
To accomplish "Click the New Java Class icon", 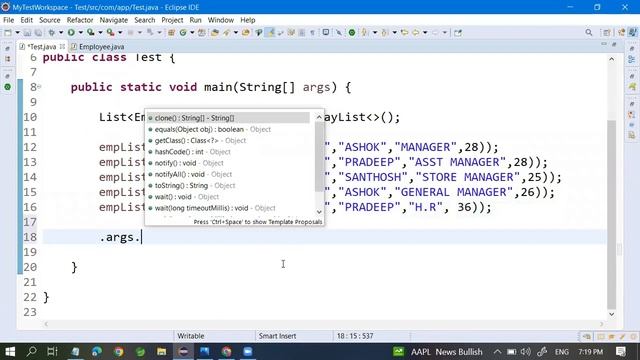I will (183, 33).
